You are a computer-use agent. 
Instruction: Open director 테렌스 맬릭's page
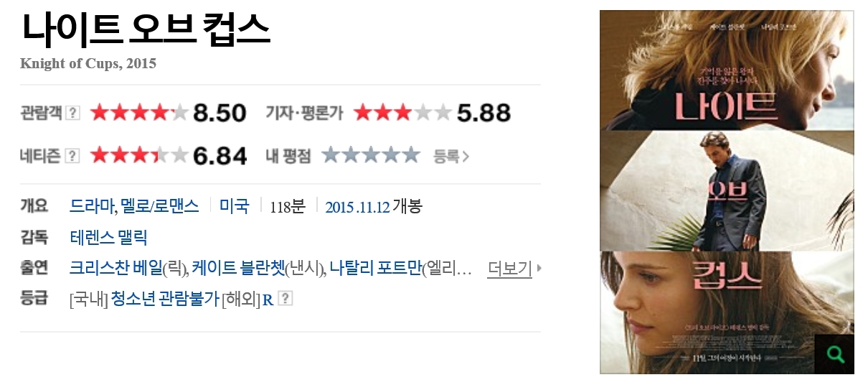[x=108, y=238]
